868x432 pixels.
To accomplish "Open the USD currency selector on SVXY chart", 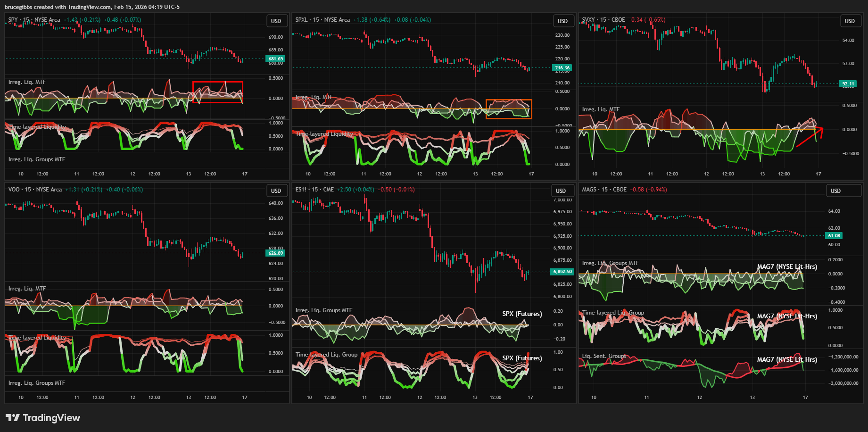I will (849, 21).
